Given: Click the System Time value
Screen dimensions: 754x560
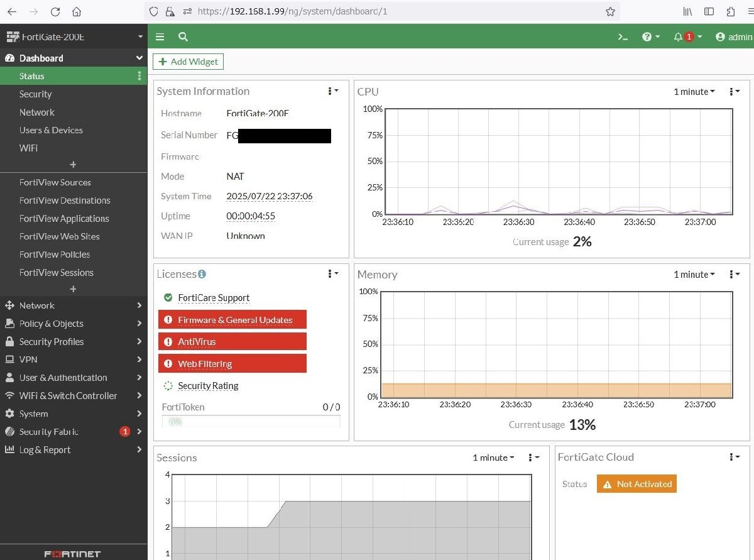Looking at the screenshot, I should point(270,196).
